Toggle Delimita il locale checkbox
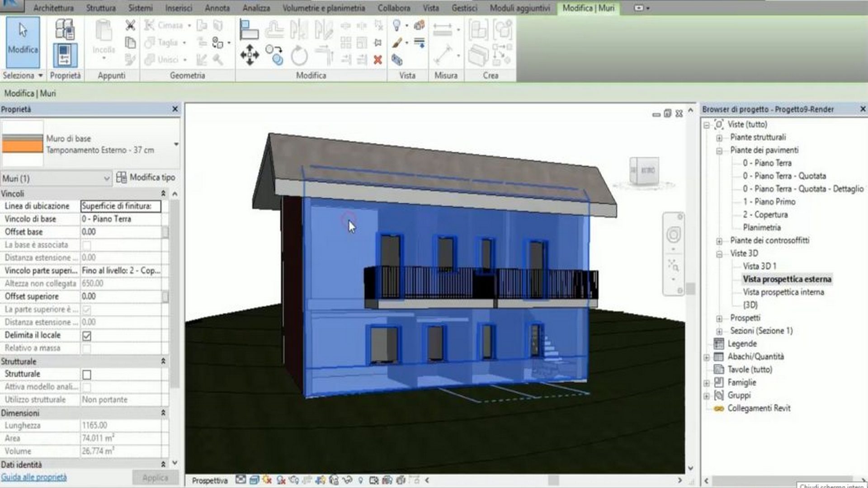The height and width of the screenshot is (488, 868). (x=86, y=335)
